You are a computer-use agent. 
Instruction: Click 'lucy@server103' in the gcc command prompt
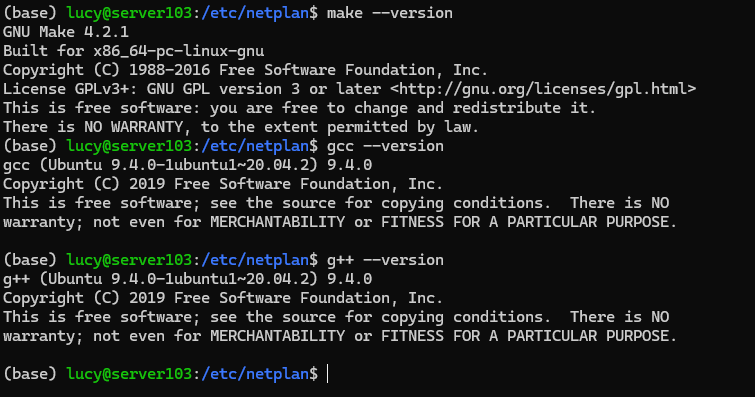point(129,146)
